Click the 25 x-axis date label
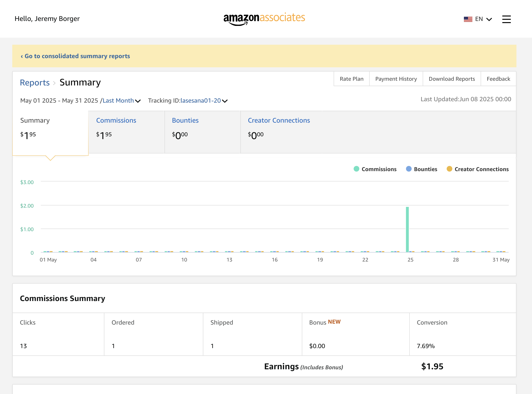Image resolution: width=532 pixels, height=394 pixels. coord(410,260)
